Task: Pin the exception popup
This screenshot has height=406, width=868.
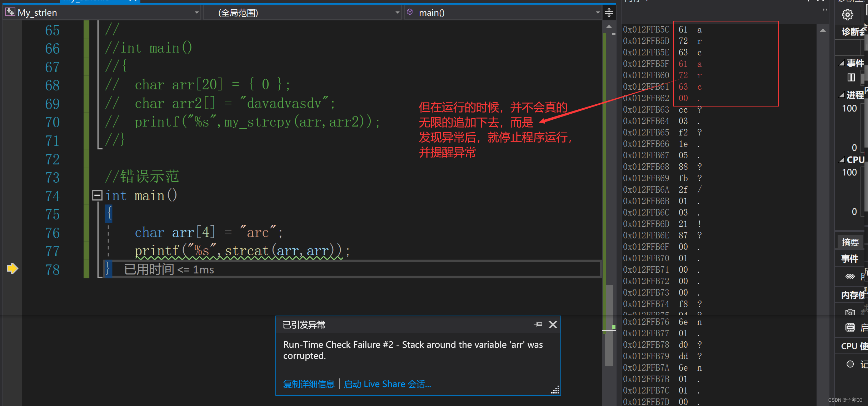Action: [538, 324]
